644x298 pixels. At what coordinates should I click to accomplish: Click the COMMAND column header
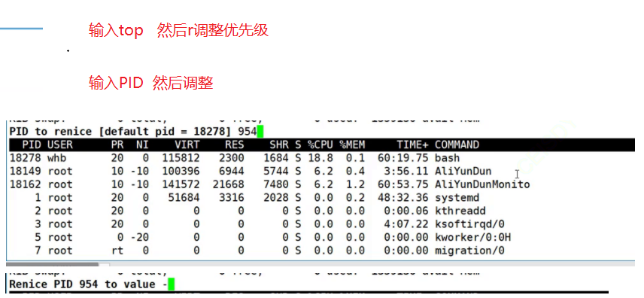point(457,144)
